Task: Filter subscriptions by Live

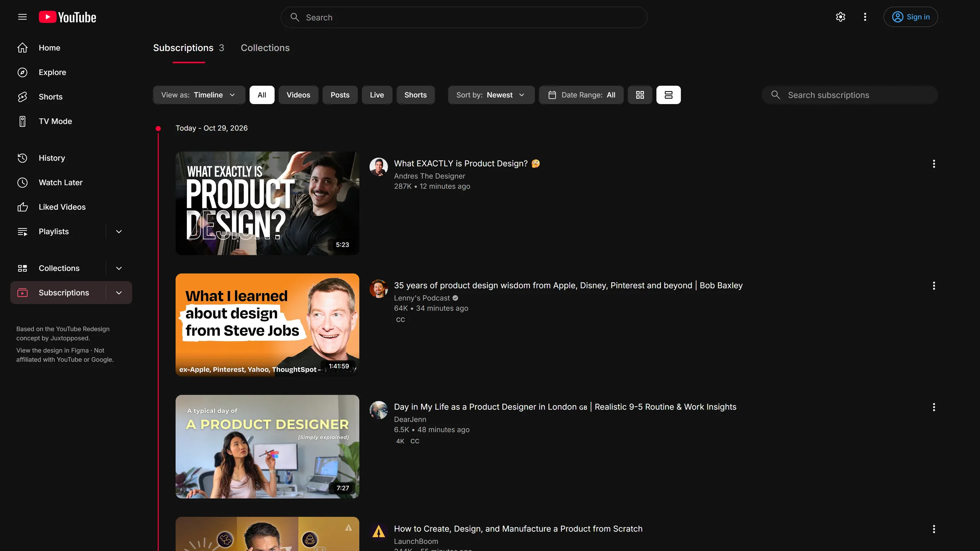Action: click(x=377, y=95)
